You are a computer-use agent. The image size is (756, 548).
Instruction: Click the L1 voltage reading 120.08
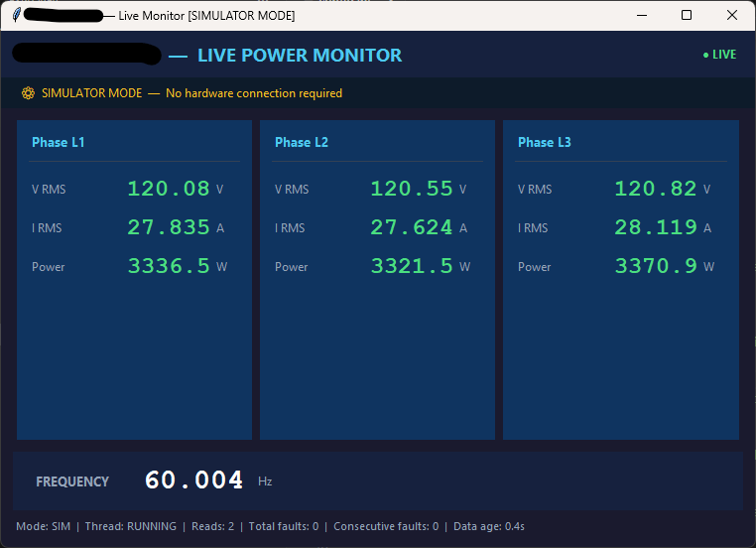(169, 189)
